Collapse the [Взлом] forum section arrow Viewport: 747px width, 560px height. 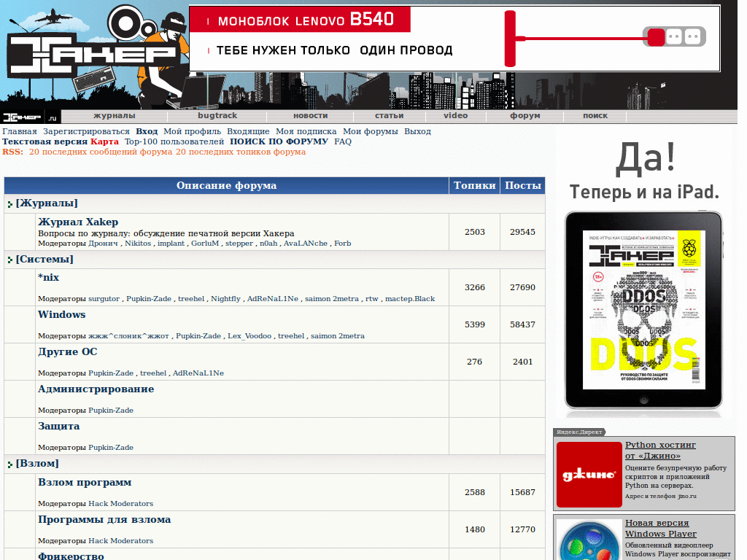(x=9, y=463)
